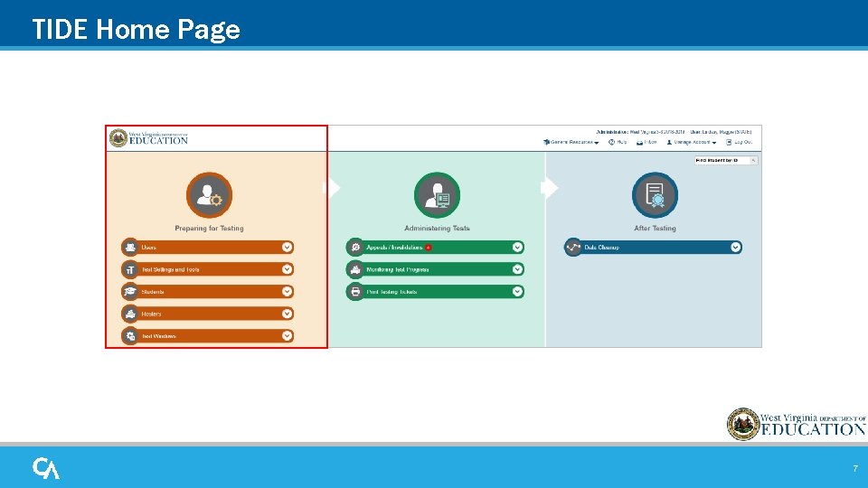Viewport: 868px width, 488px height.
Task: Expand the Appeals/Invalidations chevron
Action: [x=517, y=248]
